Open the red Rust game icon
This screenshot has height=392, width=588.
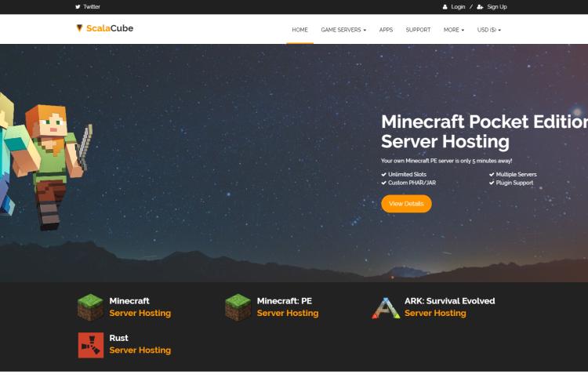[x=91, y=345]
